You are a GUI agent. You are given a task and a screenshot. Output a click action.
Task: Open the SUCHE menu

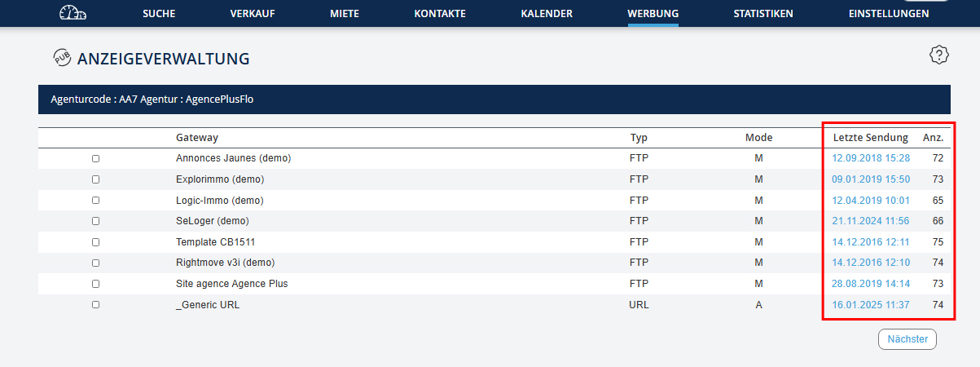coord(158,14)
